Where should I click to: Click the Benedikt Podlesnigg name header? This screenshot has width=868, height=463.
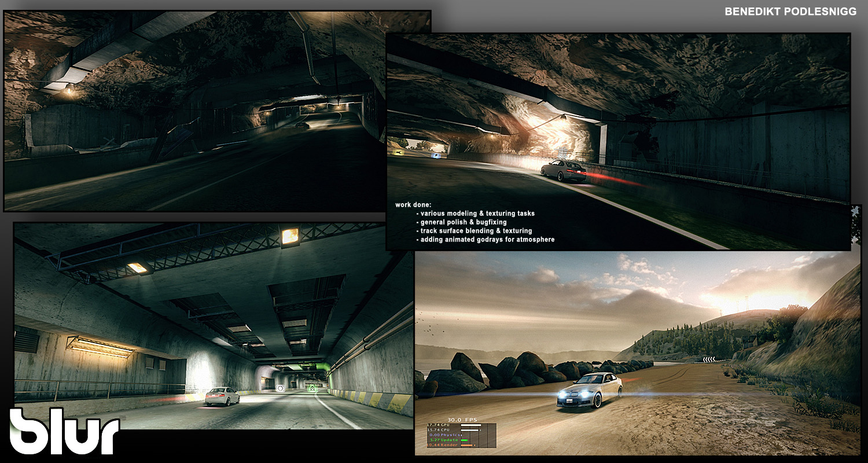coord(790,12)
